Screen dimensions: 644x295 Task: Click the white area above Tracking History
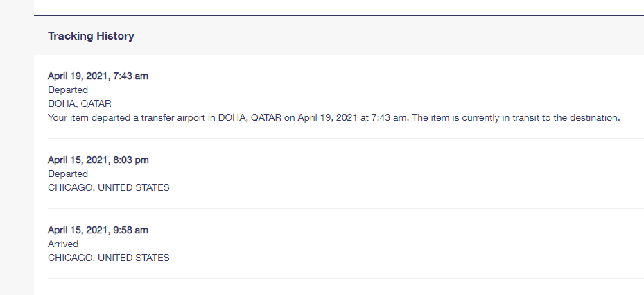pyautogui.click(x=339, y=7)
